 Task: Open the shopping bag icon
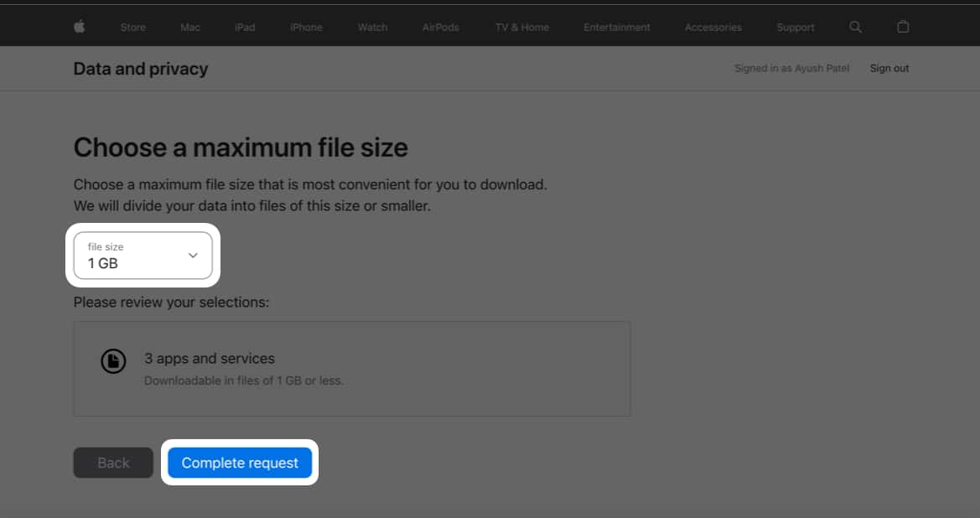pyautogui.click(x=903, y=27)
